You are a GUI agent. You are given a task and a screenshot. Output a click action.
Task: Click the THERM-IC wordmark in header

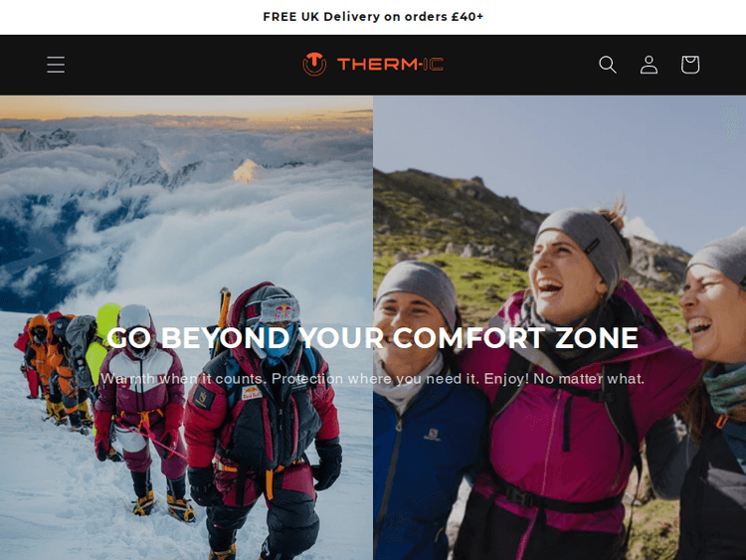point(390,64)
